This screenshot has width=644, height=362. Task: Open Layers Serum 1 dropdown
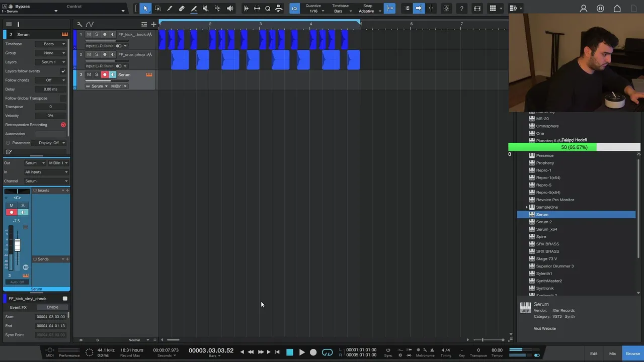click(50, 62)
